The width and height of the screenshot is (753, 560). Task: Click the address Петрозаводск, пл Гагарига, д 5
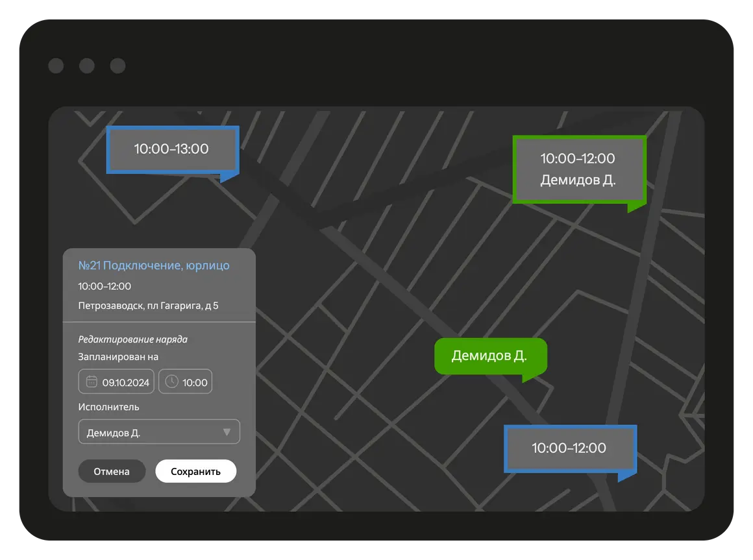point(148,305)
